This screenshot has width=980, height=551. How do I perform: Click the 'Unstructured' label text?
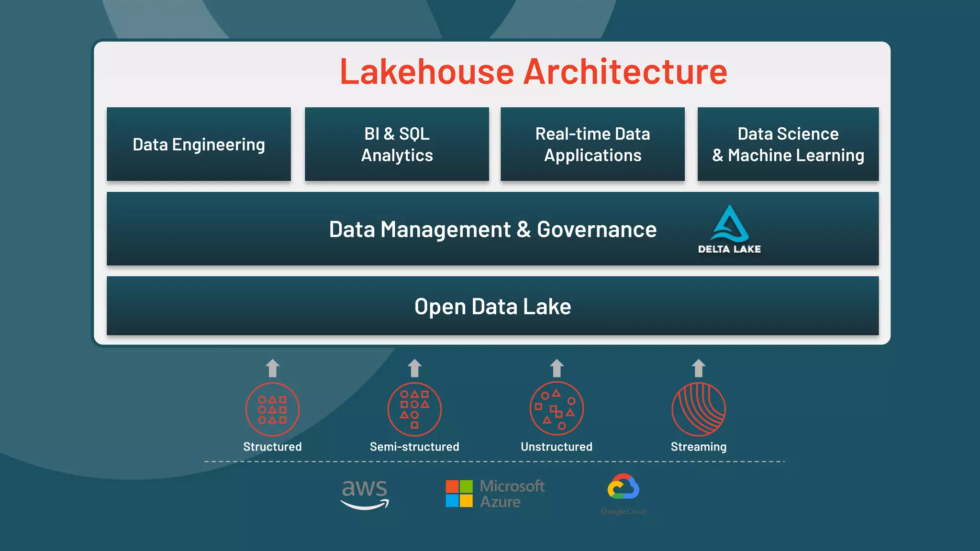(557, 447)
